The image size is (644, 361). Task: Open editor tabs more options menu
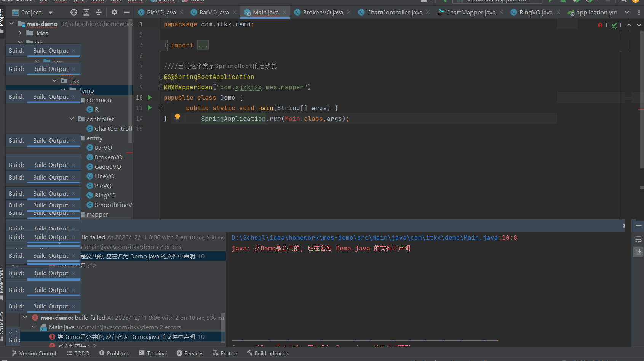click(x=639, y=12)
